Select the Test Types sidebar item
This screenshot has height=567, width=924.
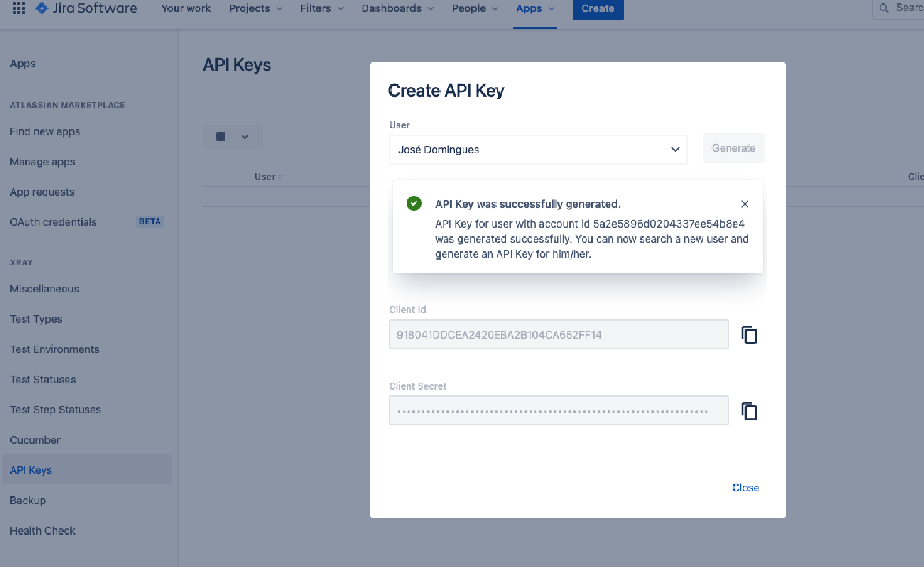[36, 318]
